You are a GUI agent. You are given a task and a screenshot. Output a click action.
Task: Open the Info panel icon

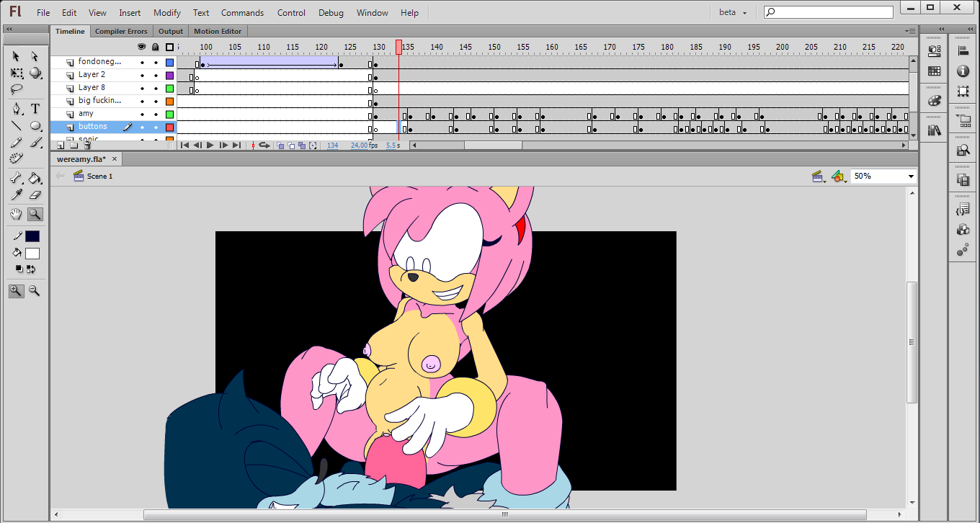[963, 71]
